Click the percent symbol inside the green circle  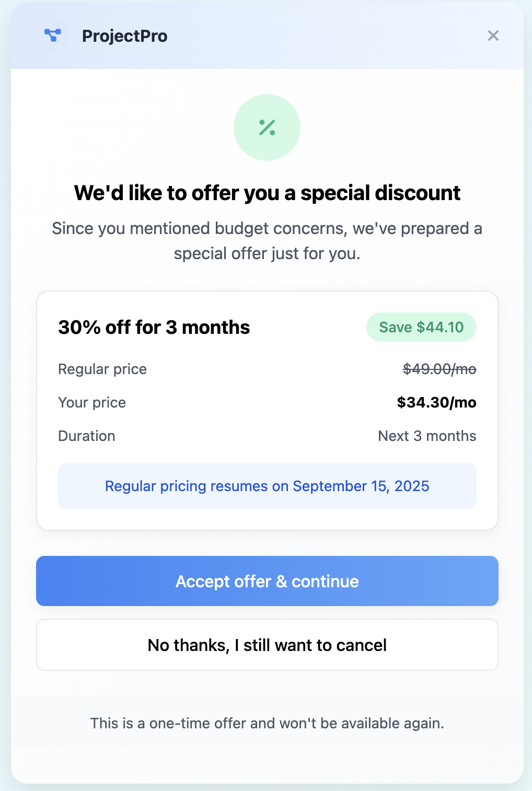point(267,127)
